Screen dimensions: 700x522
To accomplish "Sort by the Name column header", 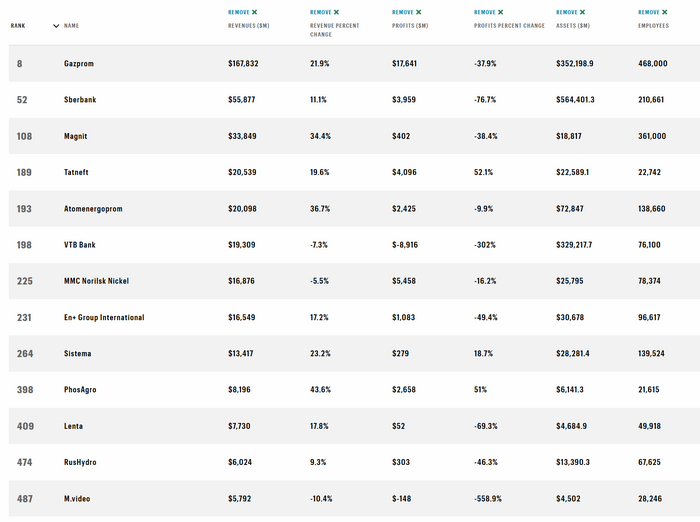I will point(71,26).
